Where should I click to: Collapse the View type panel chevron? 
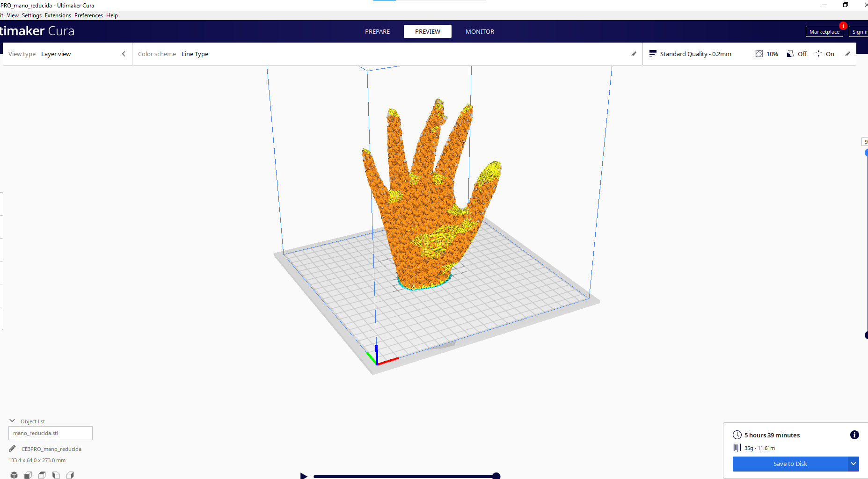[124, 54]
